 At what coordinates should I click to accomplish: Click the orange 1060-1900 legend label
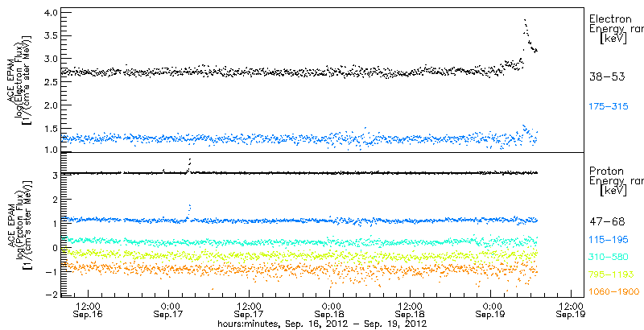pos(614,292)
